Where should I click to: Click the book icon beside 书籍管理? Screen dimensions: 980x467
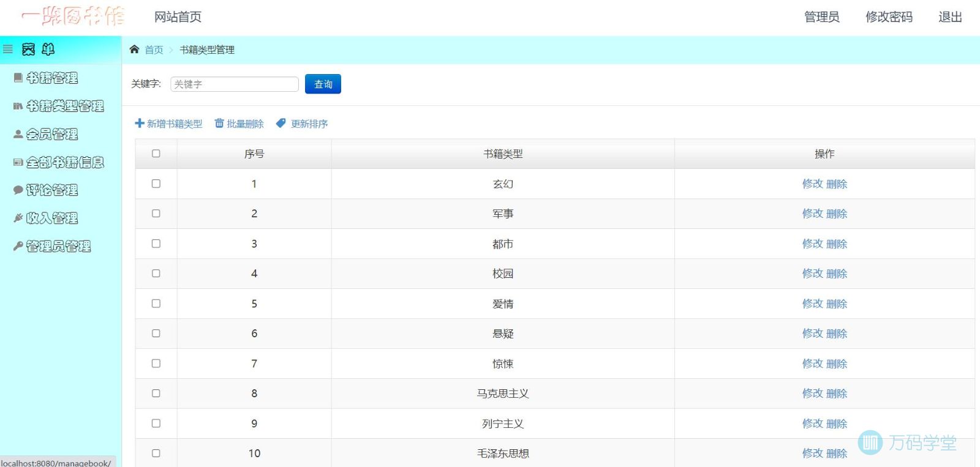[x=18, y=78]
